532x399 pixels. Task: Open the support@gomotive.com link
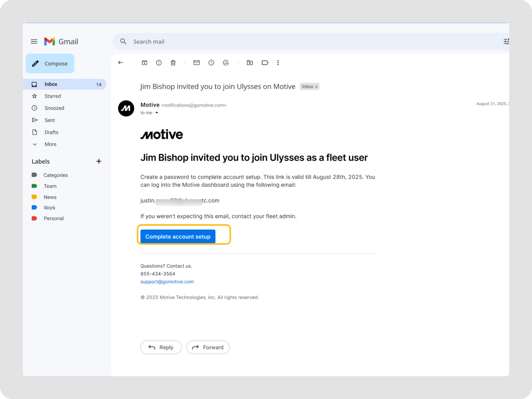167,282
